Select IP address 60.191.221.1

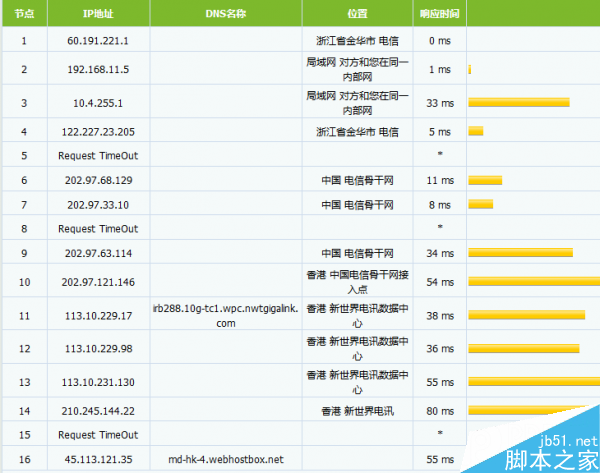[x=98, y=40]
